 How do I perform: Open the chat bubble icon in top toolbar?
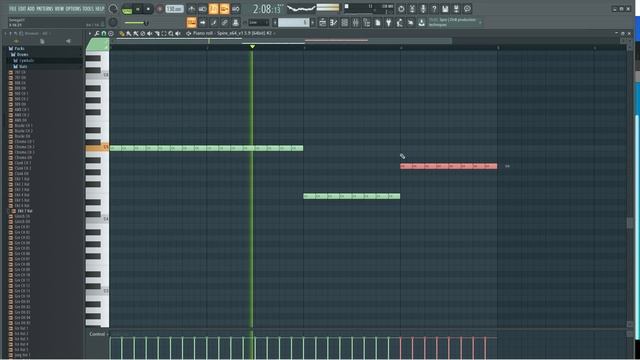coord(467,9)
